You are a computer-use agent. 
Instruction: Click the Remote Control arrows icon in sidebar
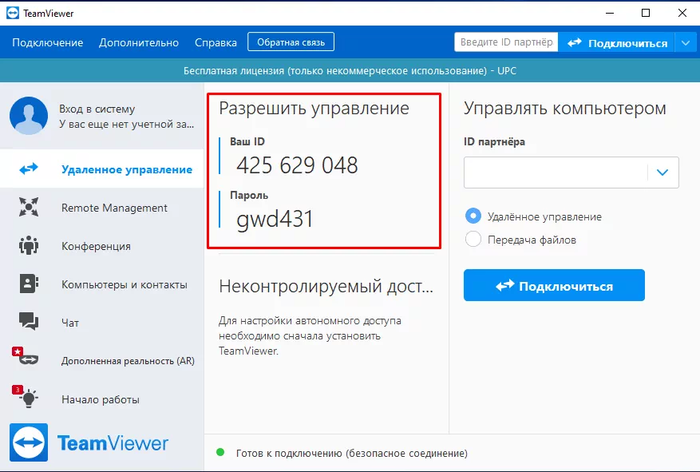(x=29, y=169)
